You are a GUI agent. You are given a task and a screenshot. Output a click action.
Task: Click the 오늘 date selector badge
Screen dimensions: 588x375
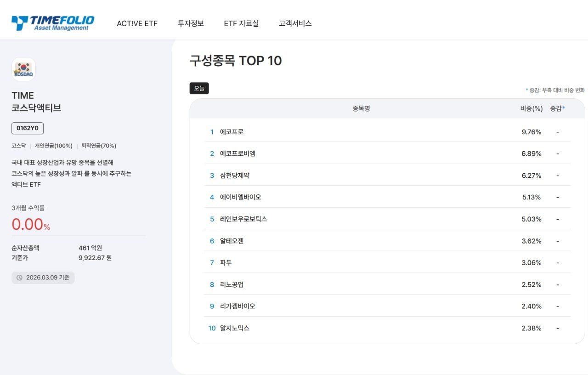[x=199, y=88]
